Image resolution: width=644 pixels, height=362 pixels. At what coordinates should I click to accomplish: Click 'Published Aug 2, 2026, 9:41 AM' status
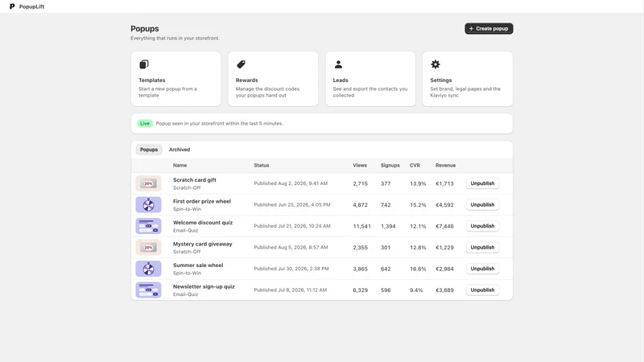tap(291, 183)
